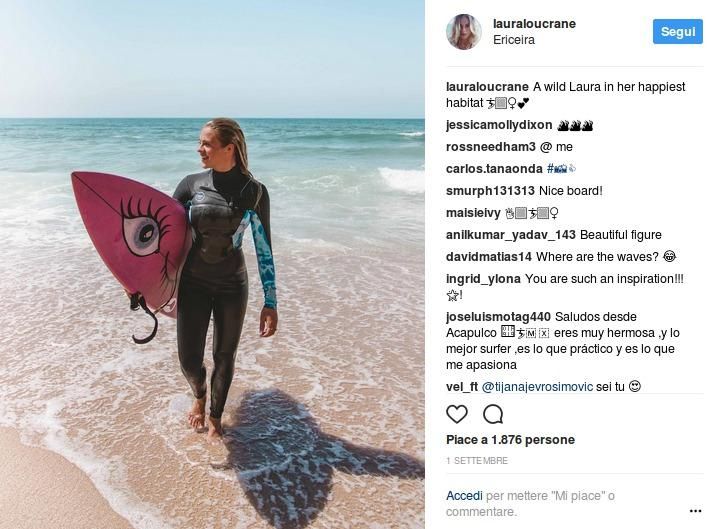Image resolution: width=709 pixels, height=529 pixels.
Task: View the likes count Piace a 1.876 persone
Action: (x=510, y=440)
